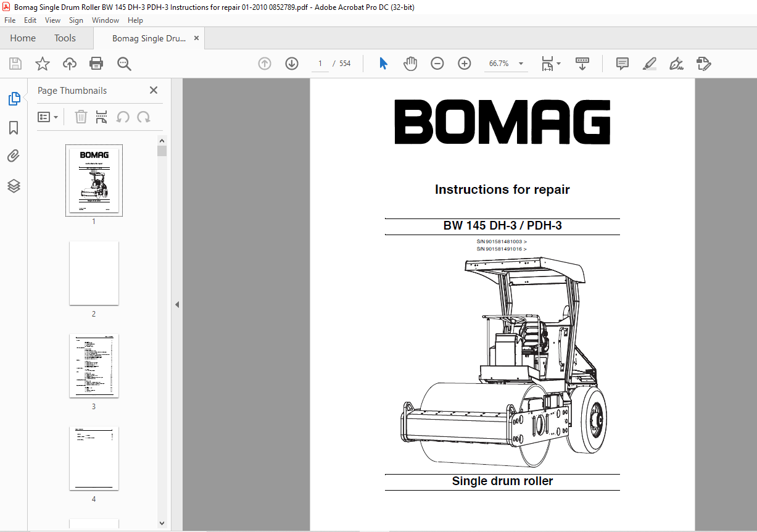Viewport: 757px width, 532px height.
Task: Open the Help menu
Action: click(135, 20)
